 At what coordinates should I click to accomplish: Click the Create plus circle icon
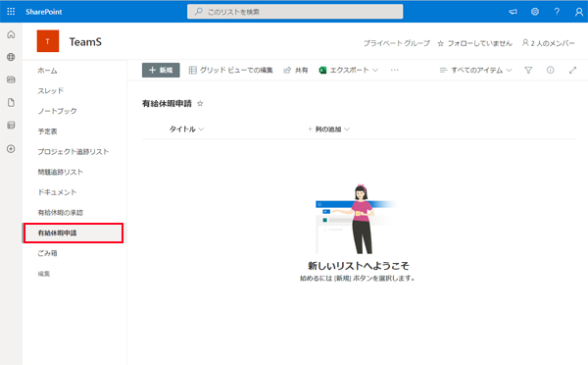pyautogui.click(x=11, y=149)
